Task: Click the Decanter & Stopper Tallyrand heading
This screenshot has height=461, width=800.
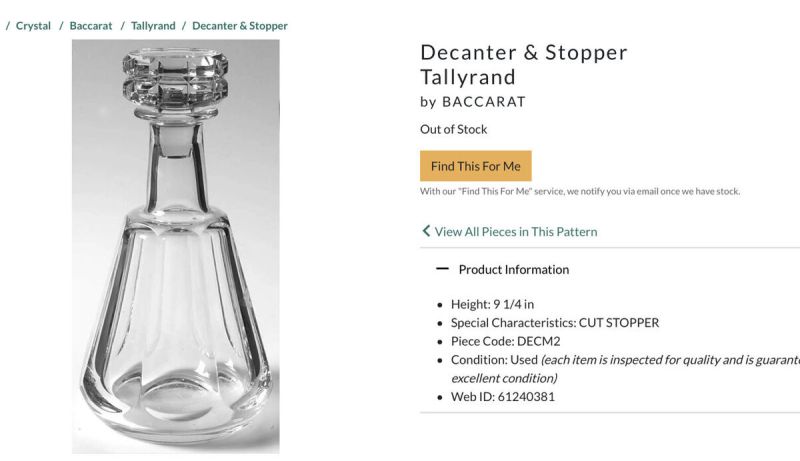Action: click(x=523, y=64)
